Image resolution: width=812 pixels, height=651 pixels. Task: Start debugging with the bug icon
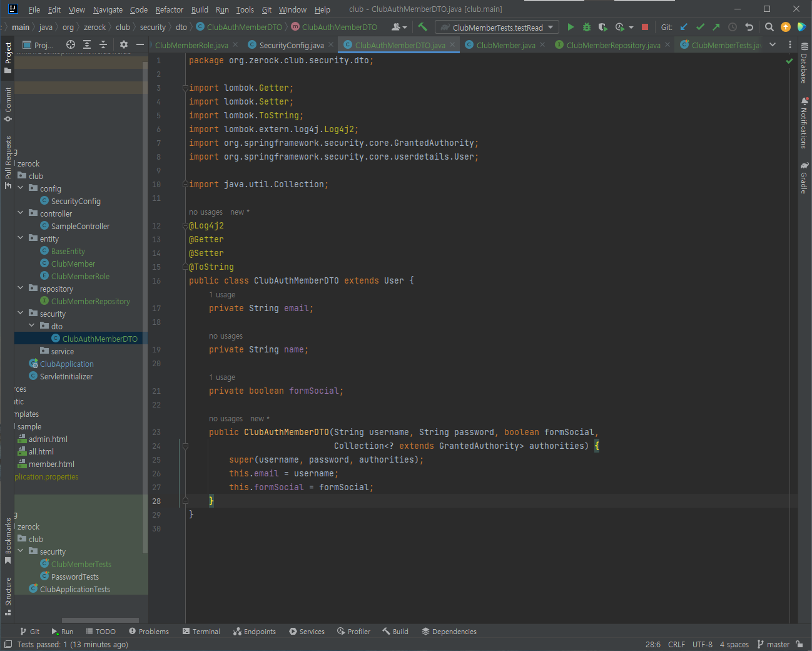click(x=587, y=27)
